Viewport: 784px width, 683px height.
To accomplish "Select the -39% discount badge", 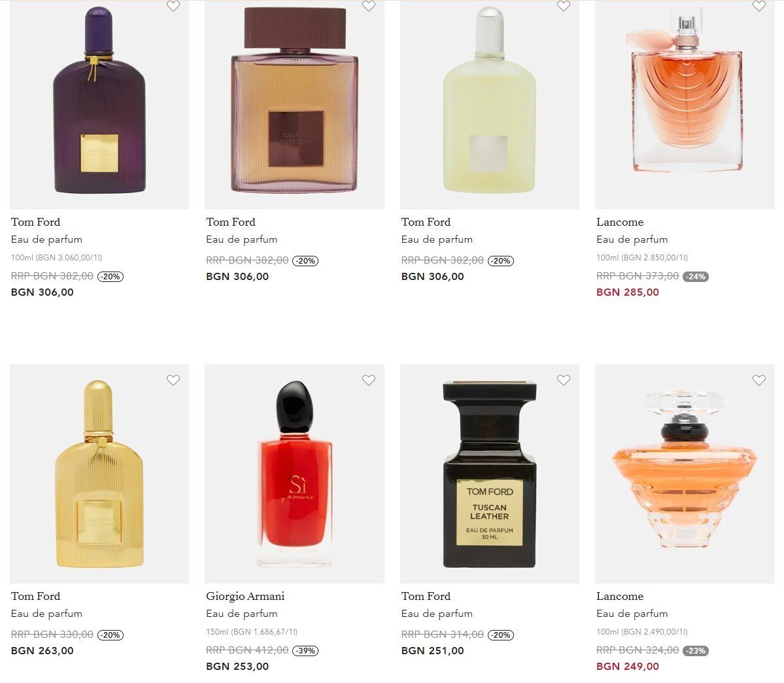I will (x=305, y=650).
